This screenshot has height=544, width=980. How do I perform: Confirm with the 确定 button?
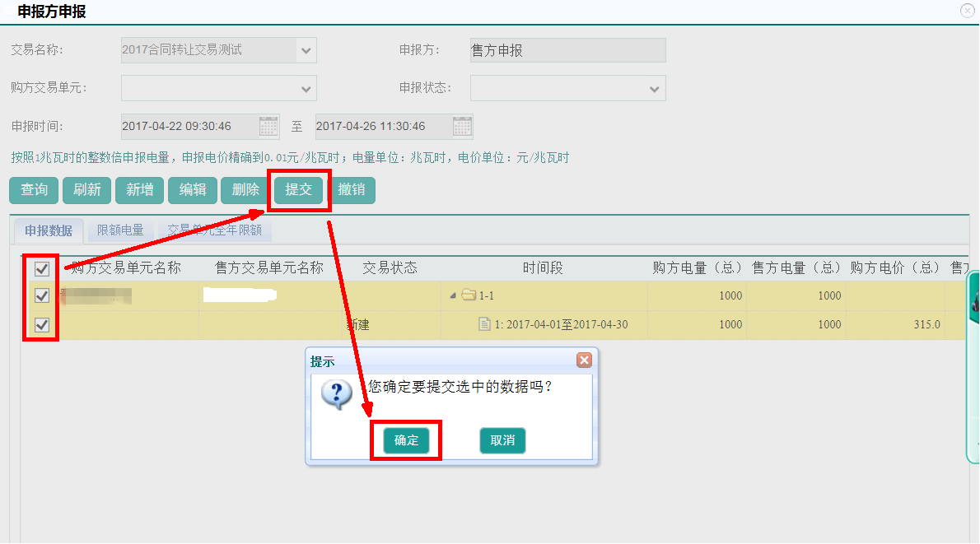[x=406, y=440]
